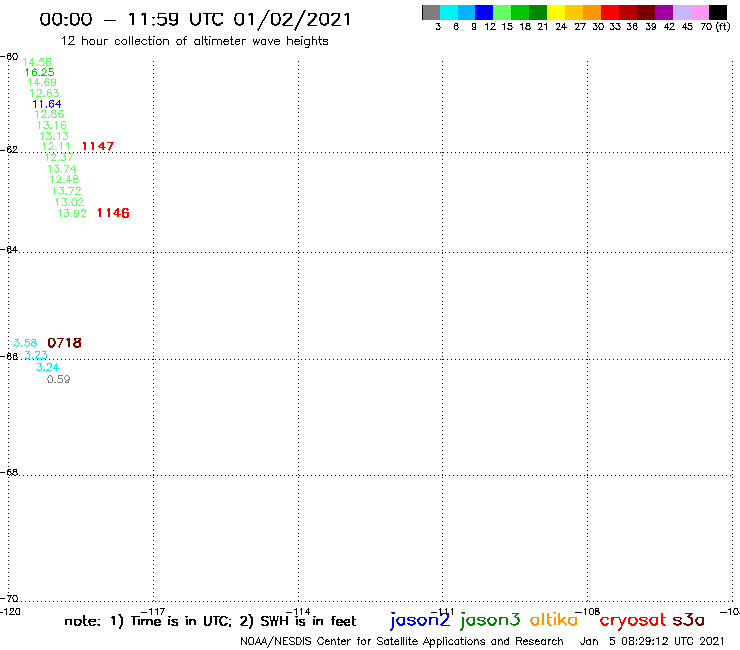Click the s3a satellite legend label
The width and height of the screenshot is (740, 650).
coord(688,620)
